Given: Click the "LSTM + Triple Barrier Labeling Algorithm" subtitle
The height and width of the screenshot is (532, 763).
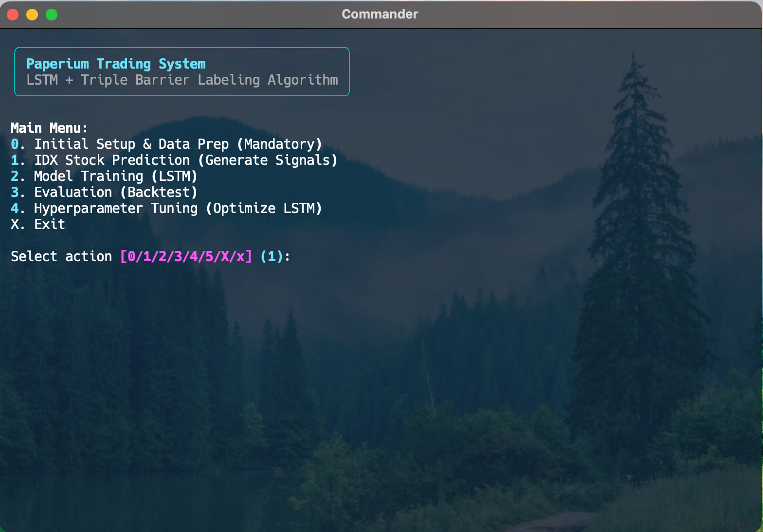Looking at the screenshot, I should [182, 80].
